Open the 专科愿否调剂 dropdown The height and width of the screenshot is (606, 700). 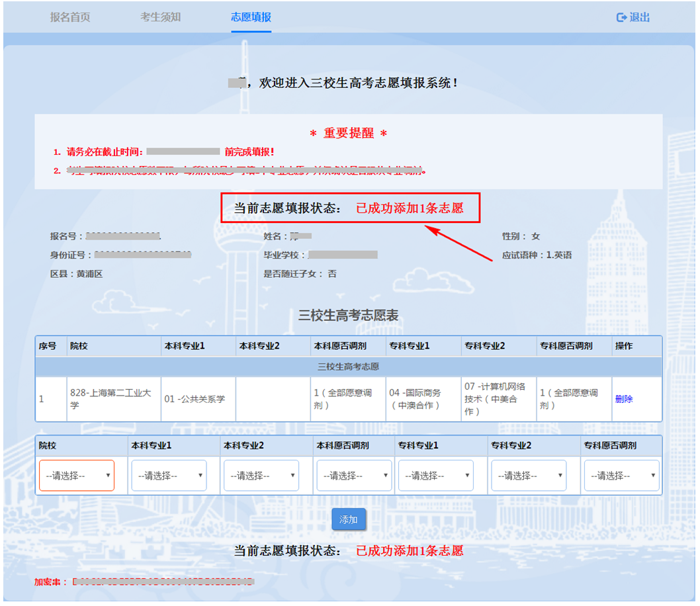point(622,476)
